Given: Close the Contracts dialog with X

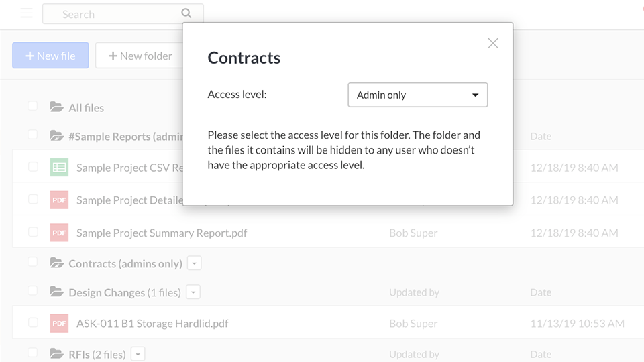Looking at the screenshot, I should click(x=493, y=43).
